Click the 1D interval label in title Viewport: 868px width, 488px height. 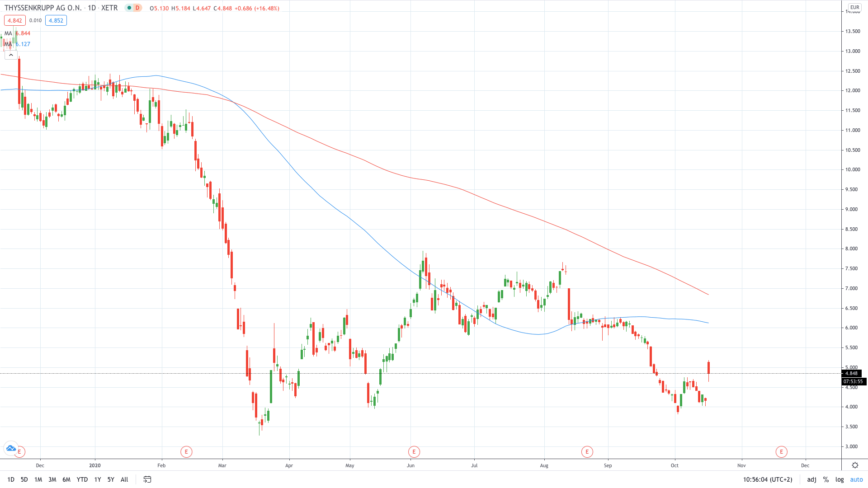coord(92,8)
